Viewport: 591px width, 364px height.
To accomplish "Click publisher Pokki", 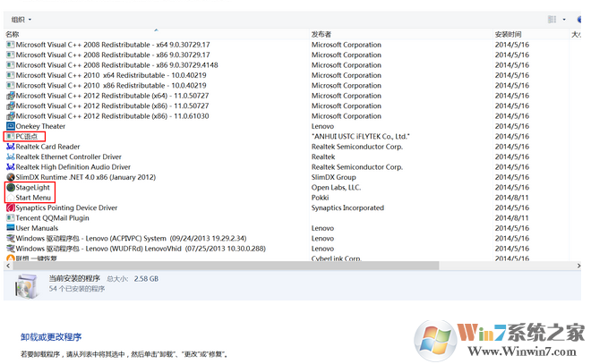I will [320, 198].
